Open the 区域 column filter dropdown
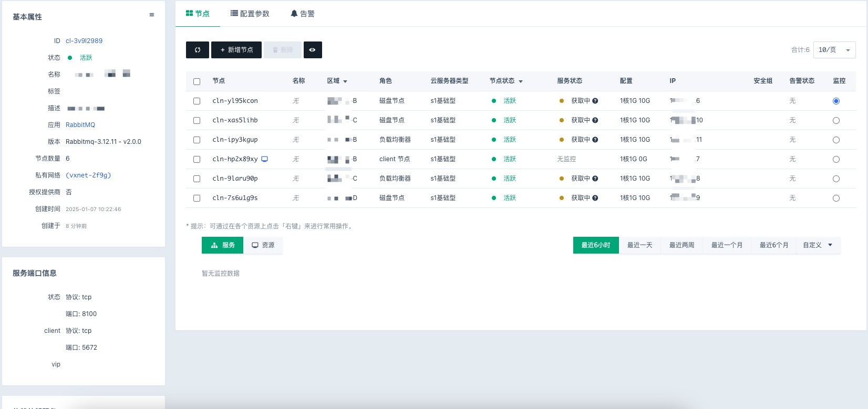This screenshot has height=409, width=868. point(345,81)
